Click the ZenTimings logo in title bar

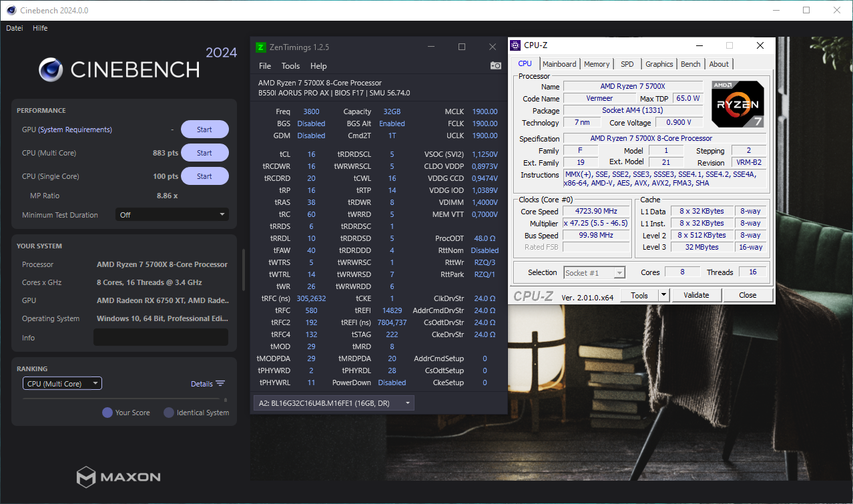point(261,47)
